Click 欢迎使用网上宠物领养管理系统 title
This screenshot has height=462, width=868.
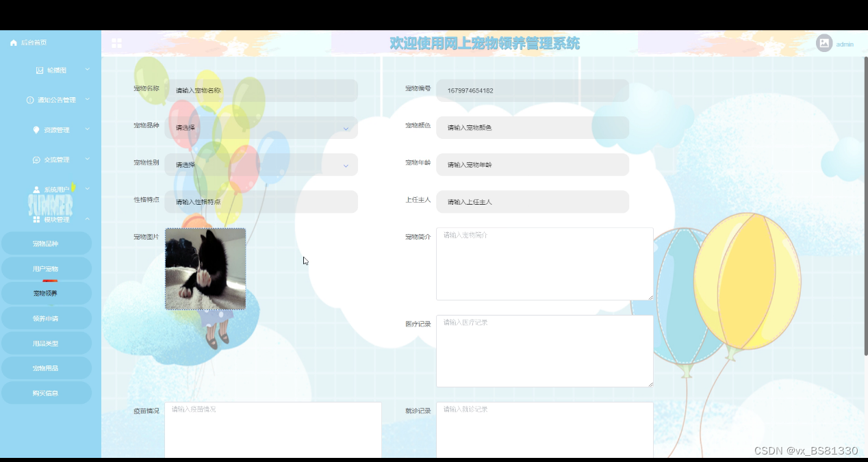tap(485, 43)
